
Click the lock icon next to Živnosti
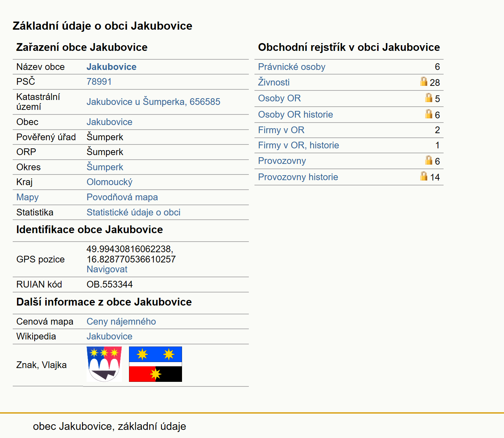(424, 82)
